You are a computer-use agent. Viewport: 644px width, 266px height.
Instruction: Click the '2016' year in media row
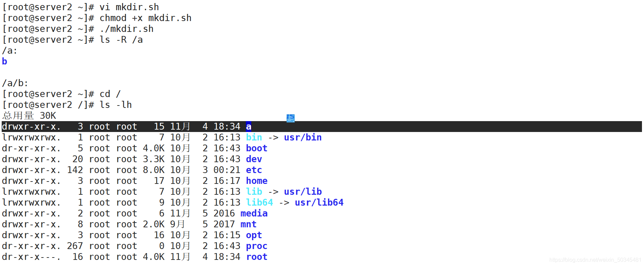(x=224, y=213)
